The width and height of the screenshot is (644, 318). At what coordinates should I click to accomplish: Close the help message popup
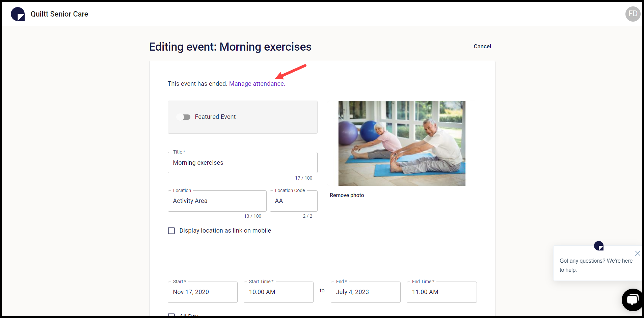click(637, 253)
